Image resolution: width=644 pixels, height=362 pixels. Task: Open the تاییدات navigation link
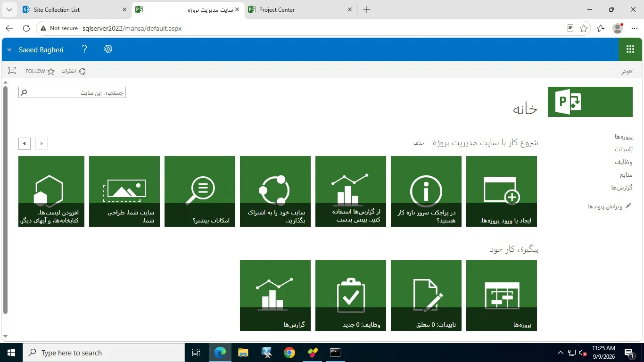coord(624,149)
